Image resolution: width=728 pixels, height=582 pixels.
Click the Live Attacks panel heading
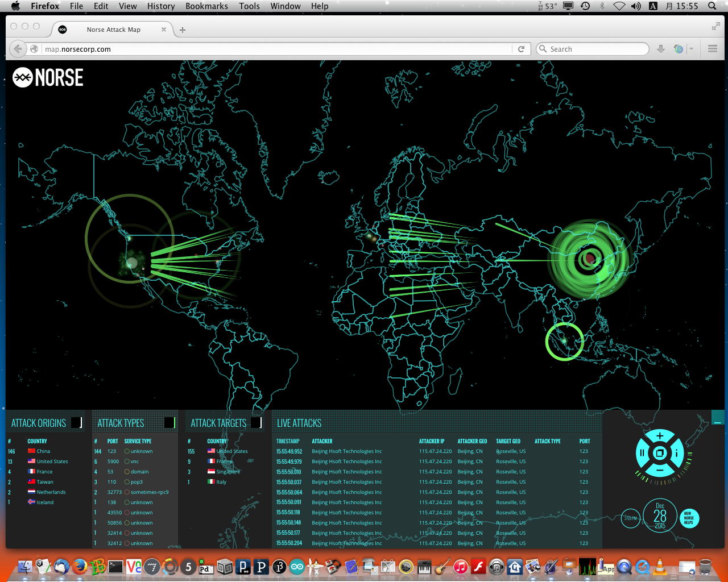point(299,423)
